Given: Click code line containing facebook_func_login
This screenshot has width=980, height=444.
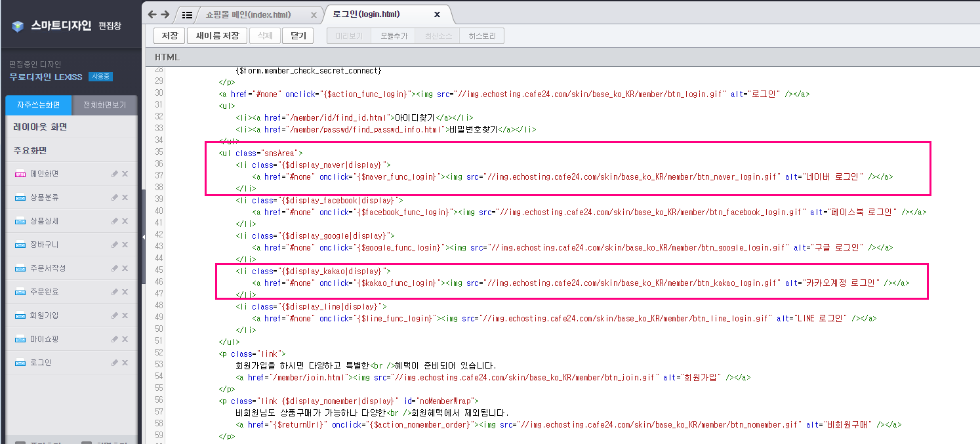Looking at the screenshot, I should (590, 212).
